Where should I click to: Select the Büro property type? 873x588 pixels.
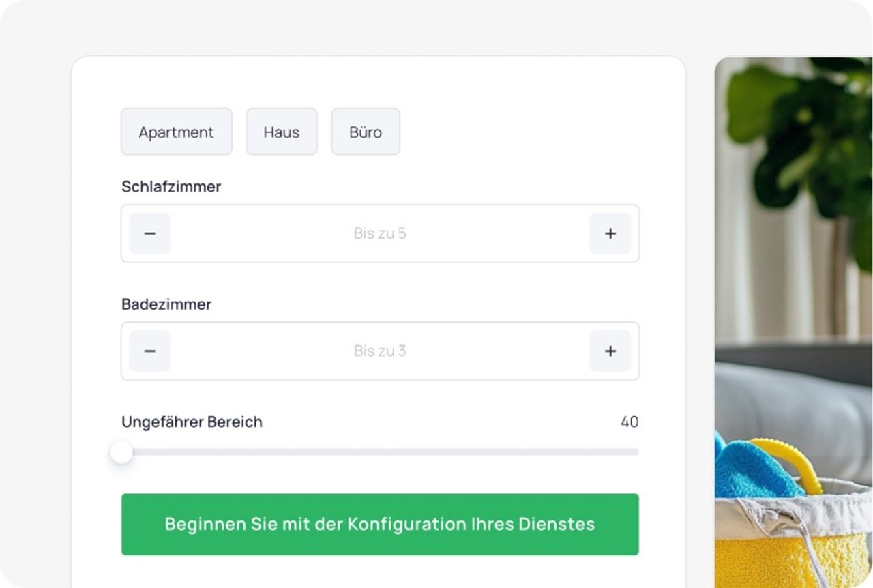(x=366, y=132)
